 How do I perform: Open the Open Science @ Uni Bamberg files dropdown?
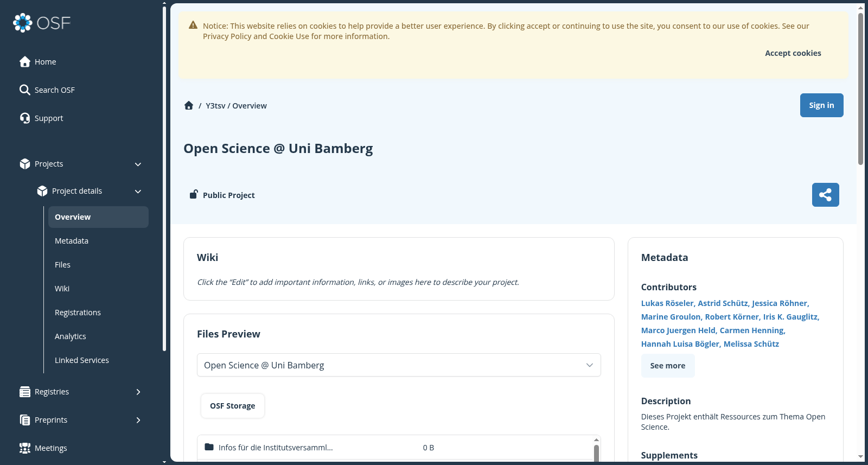click(x=399, y=365)
